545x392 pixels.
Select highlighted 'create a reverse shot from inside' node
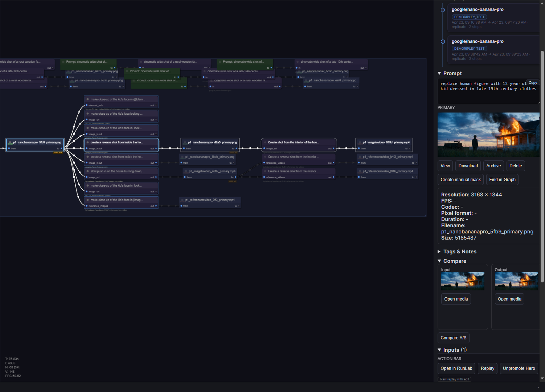[x=121, y=145]
